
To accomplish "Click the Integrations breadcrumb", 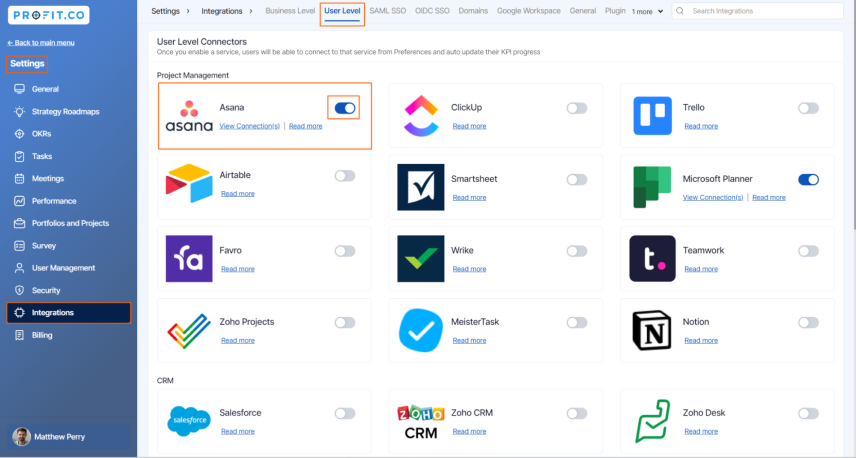I will [222, 11].
